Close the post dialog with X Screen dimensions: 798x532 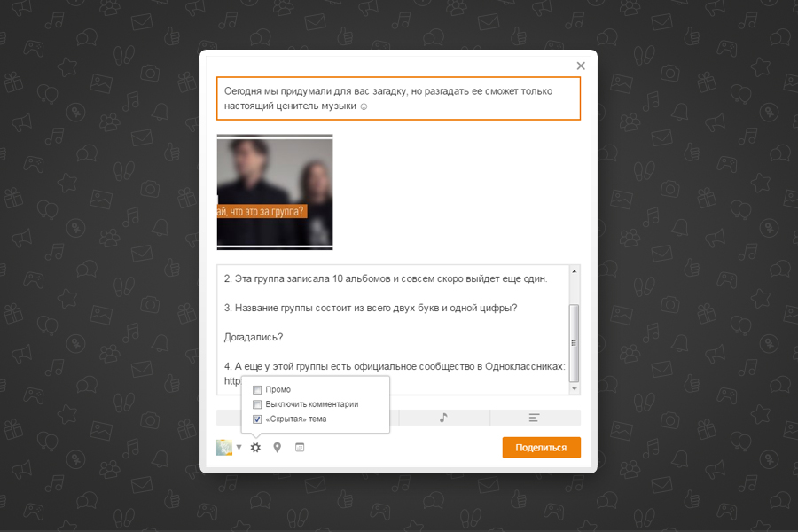[581, 66]
